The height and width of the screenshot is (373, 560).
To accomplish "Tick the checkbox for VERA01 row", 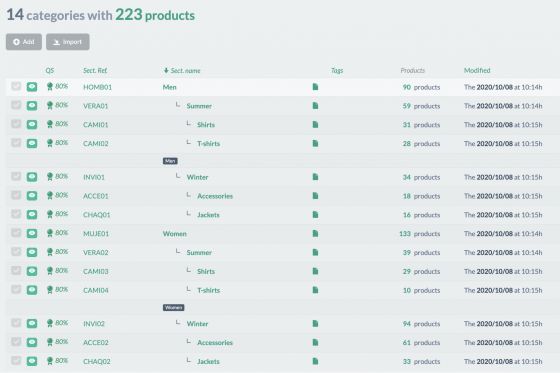I will click(x=16, y=105).
